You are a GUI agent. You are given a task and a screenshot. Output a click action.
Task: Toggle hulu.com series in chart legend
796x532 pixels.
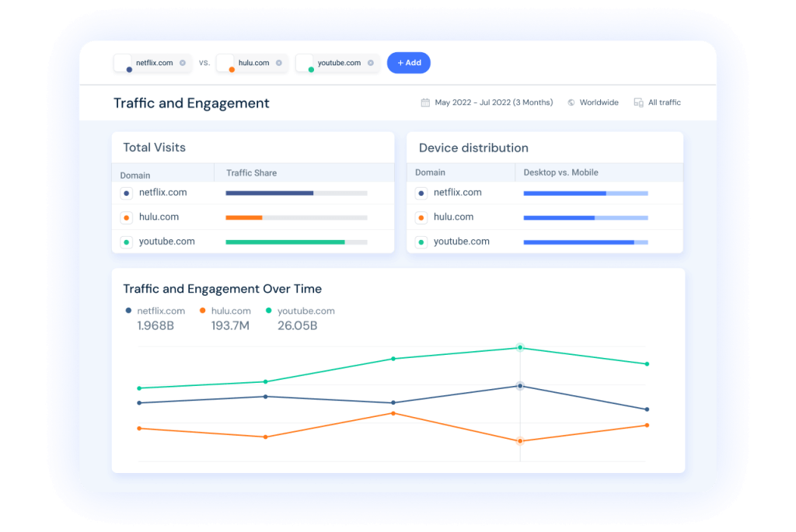point(225,311)
